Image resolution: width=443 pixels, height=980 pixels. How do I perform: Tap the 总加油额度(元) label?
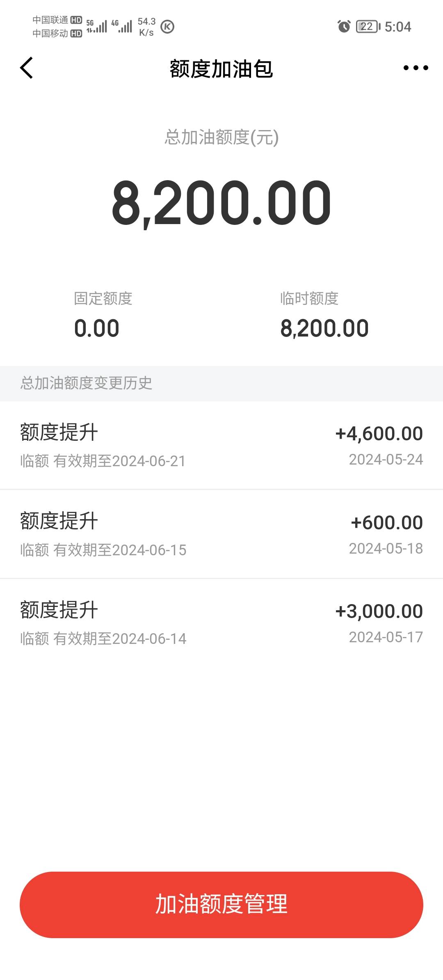[x=221, y=137]
